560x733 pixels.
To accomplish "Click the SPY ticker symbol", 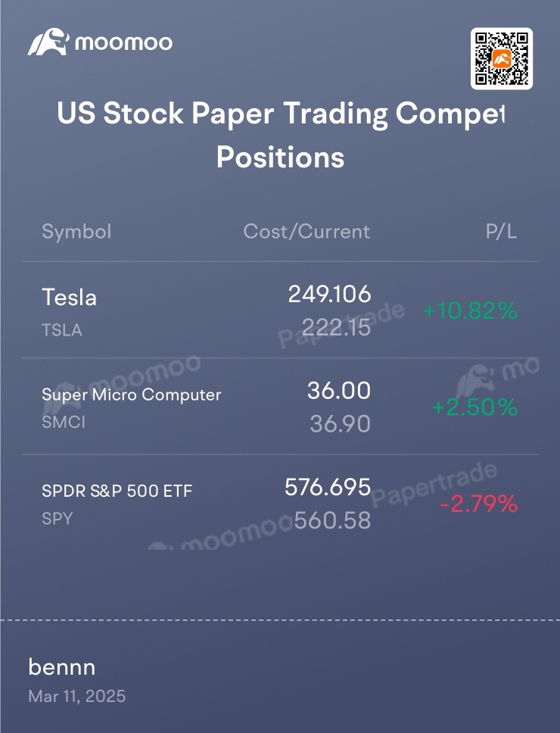I will click(x=57, y=519).
